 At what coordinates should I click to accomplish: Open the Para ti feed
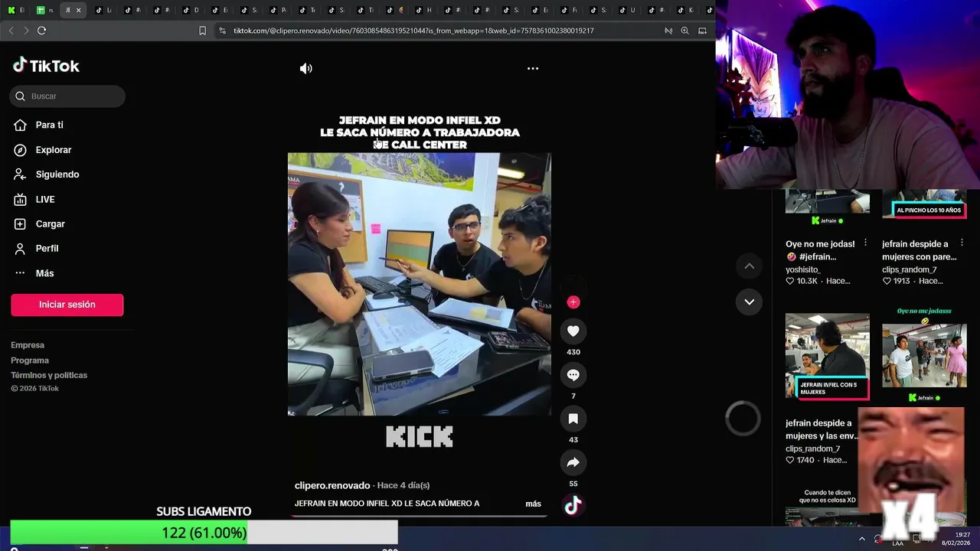pyautogui.click(x=49, y=125)
